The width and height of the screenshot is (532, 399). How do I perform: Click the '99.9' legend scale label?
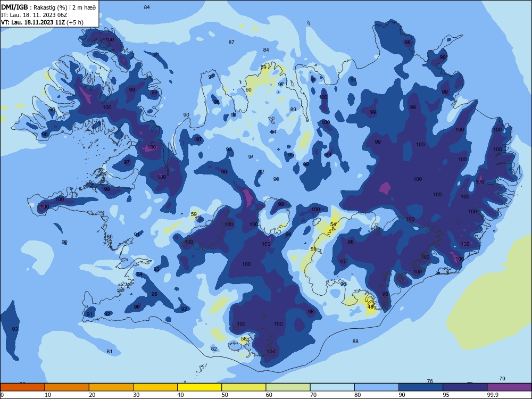[493, 395]
